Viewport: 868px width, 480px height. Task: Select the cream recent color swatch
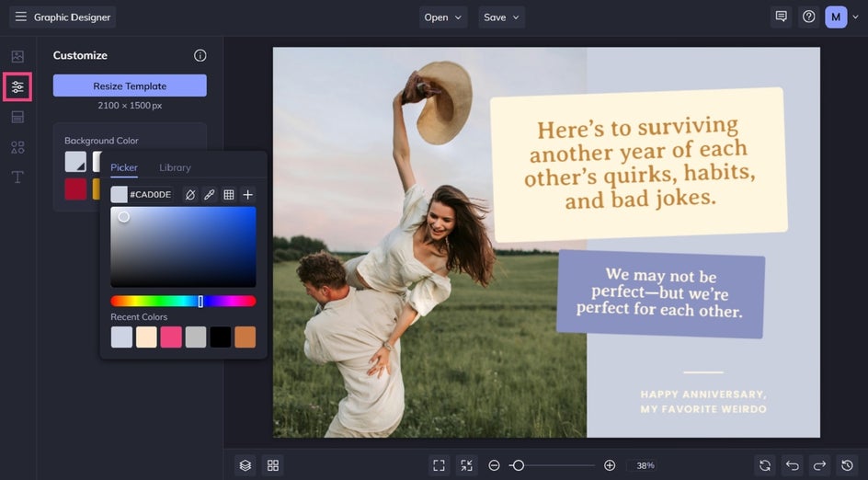click(x=146, y=337)
